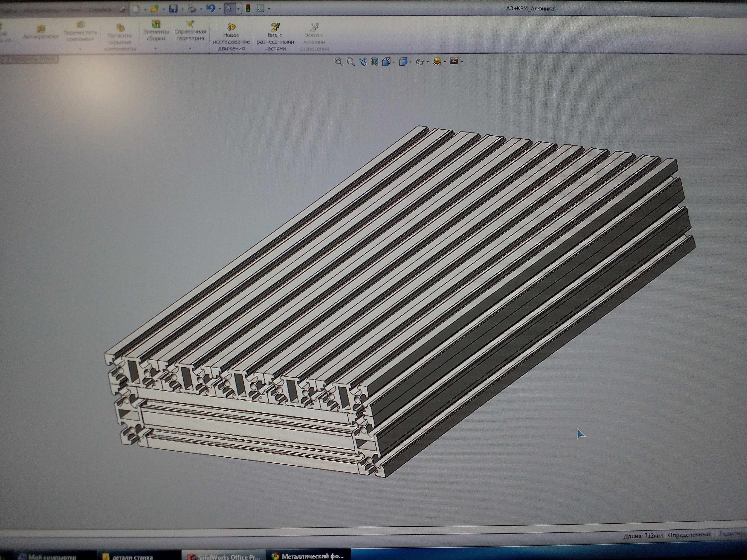Click the Save (floppy disk) icon

(x=173, y=9)
